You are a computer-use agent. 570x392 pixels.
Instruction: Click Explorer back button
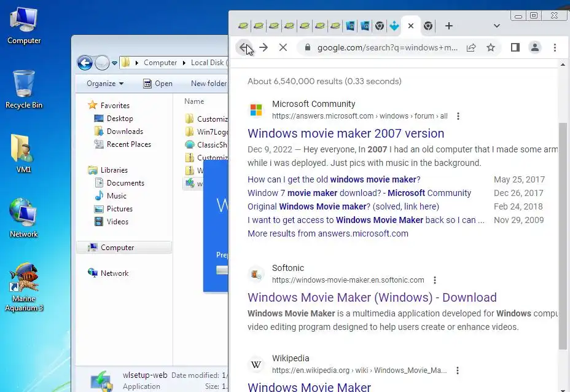85,63
